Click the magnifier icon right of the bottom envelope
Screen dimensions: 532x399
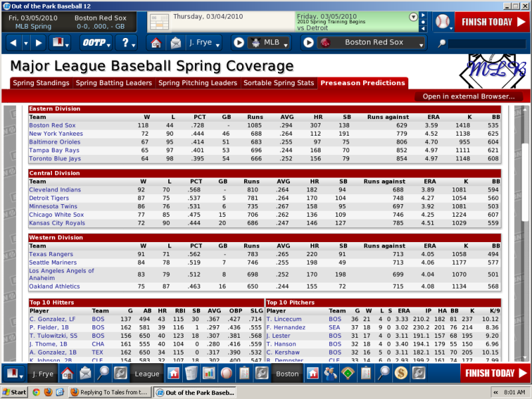point(103,374)
